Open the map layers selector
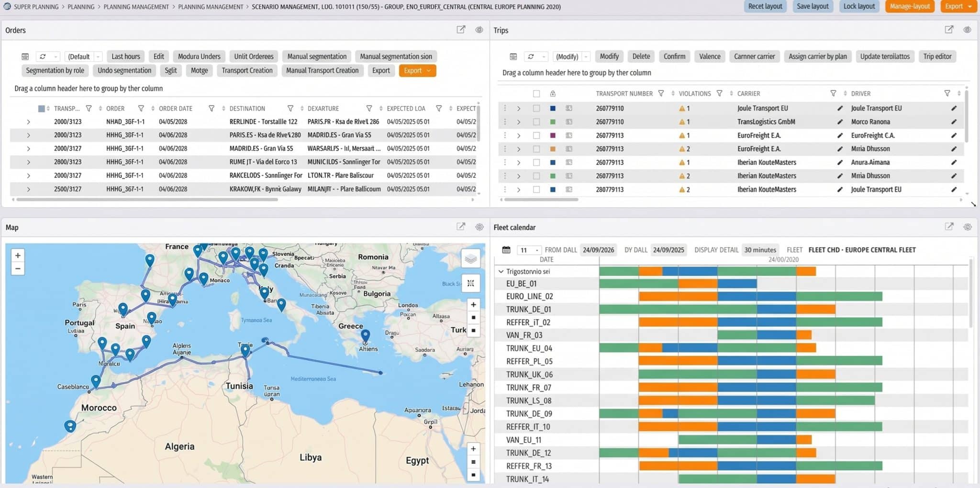980x488 pixels. pyautogui.click(x=471, y=259)
